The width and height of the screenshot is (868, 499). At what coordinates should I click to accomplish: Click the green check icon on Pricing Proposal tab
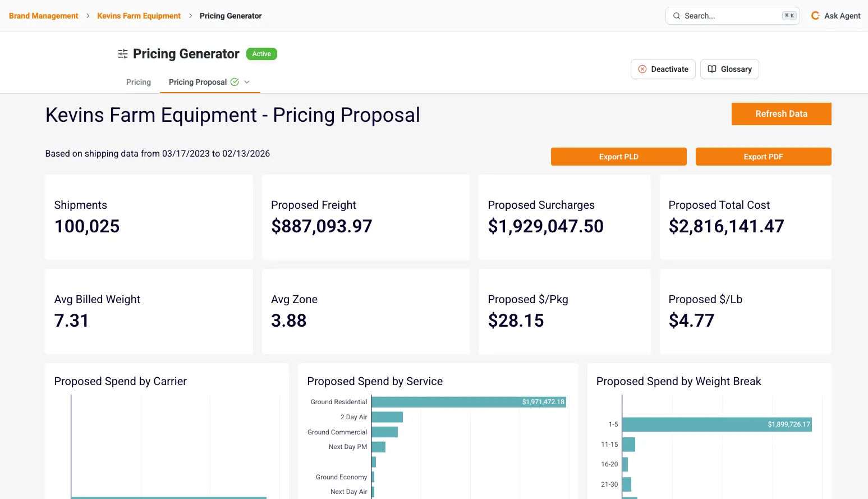(235, 82)
